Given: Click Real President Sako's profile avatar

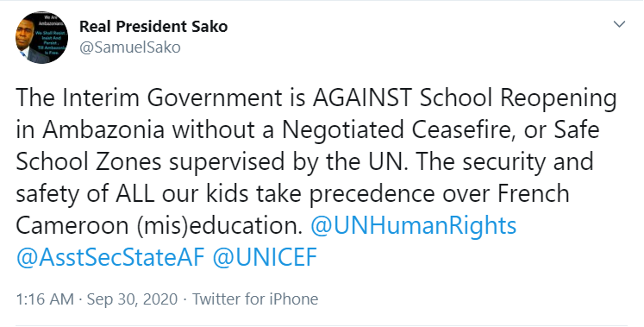Looking at the screenshot, I should coord(42,37).
